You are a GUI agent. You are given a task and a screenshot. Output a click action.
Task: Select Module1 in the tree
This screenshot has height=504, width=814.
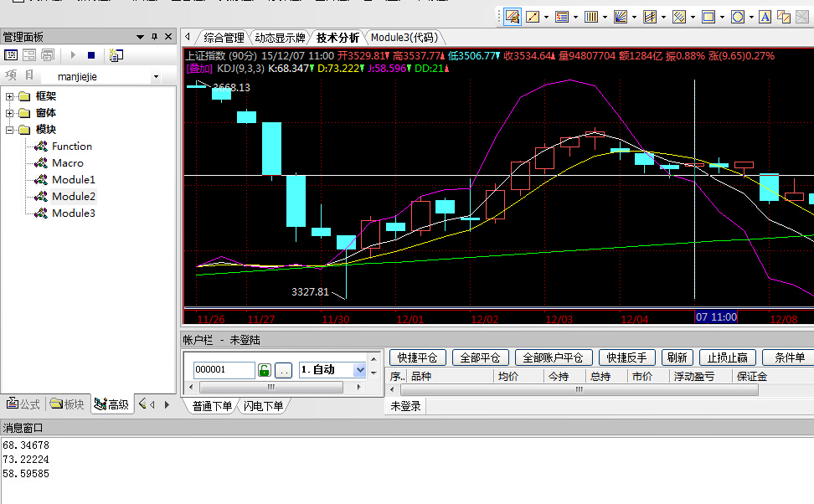[x=73, y=180]
